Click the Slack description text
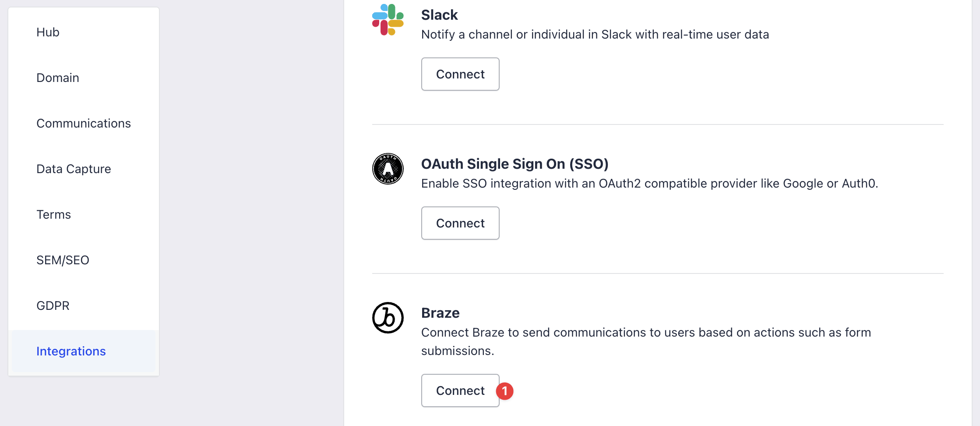Viewport: 980px width, 426px height. click(595, 34)
